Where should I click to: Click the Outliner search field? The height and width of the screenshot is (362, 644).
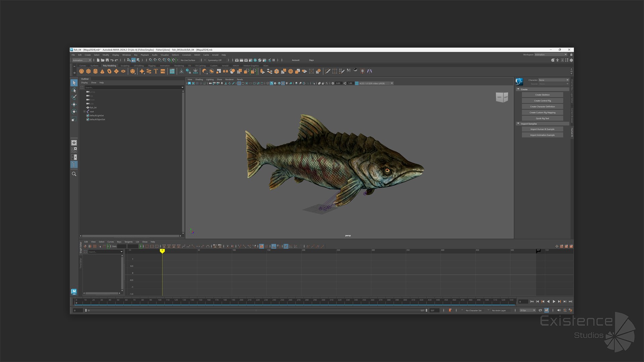coord(133,87)
